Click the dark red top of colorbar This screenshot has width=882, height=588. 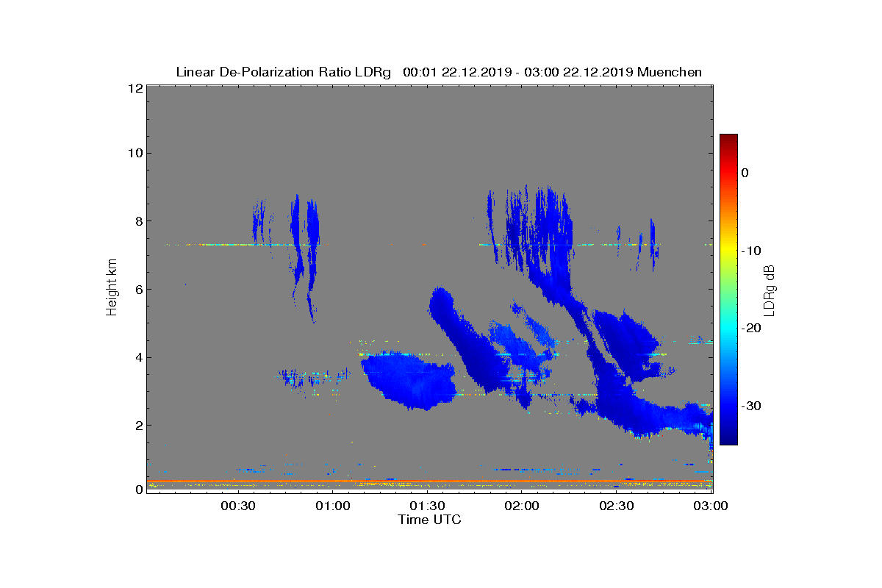(x=728, y=140)
